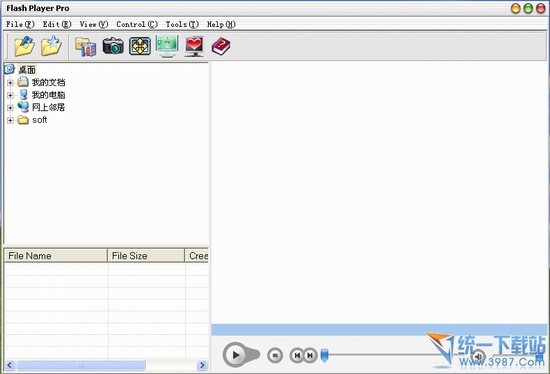This screenshot has width=550, height=374.
Task: Minimize the window with yellow button
Action: (x=515, y=8)
